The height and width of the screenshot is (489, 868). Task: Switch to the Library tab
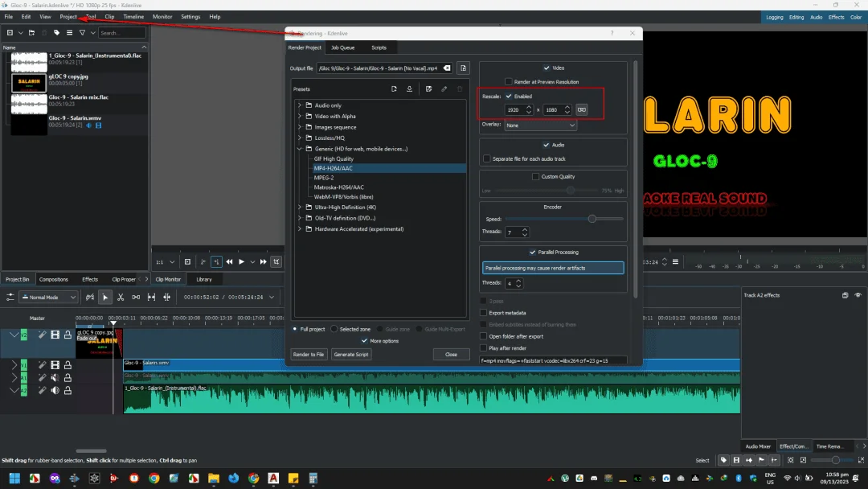[x=203, y=280]
